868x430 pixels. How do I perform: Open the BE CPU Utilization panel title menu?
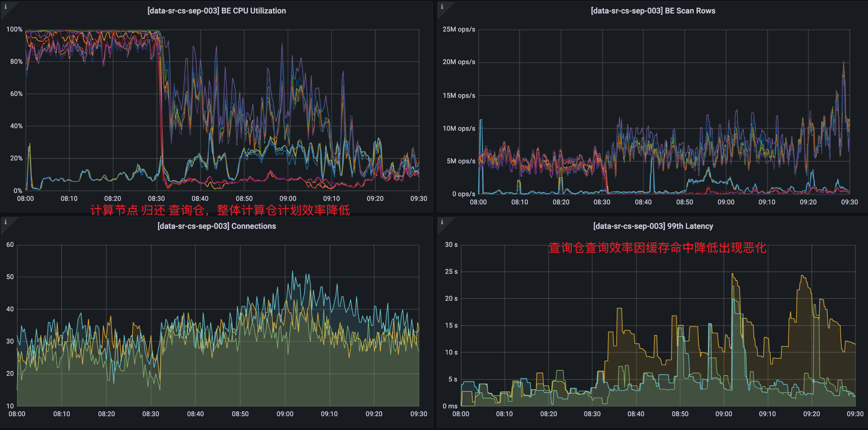tap(216, 11)
